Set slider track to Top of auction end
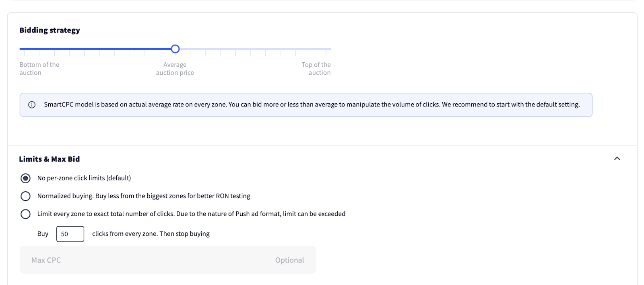The image size is (644, 285). pos(330,49)
